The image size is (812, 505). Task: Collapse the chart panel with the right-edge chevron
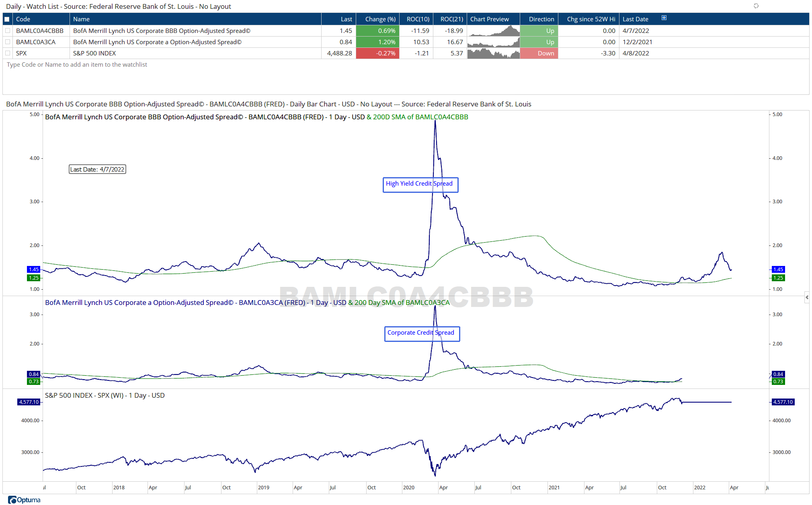[x=806, y=297]
